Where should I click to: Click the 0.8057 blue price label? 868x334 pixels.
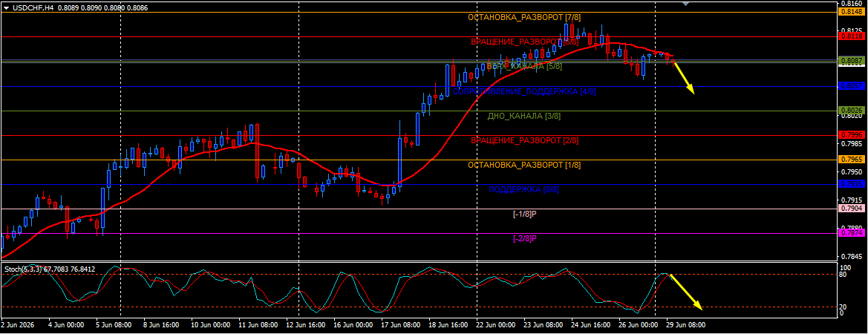pyautogui.click(x=851, y=85)
